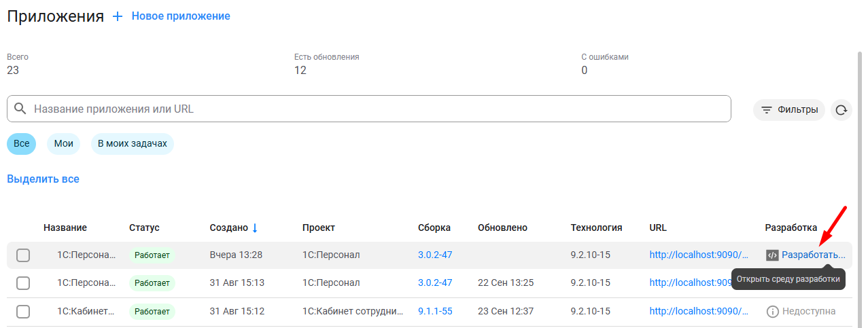Sort by Статус column header
Viewport: 868px width, 328px height.
pos(144,228)
